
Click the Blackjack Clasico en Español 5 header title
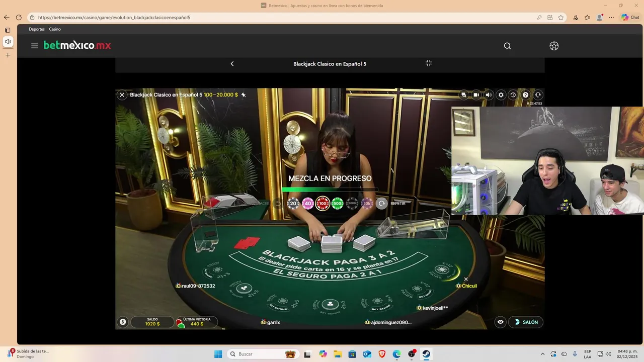[x=330, y=64]
